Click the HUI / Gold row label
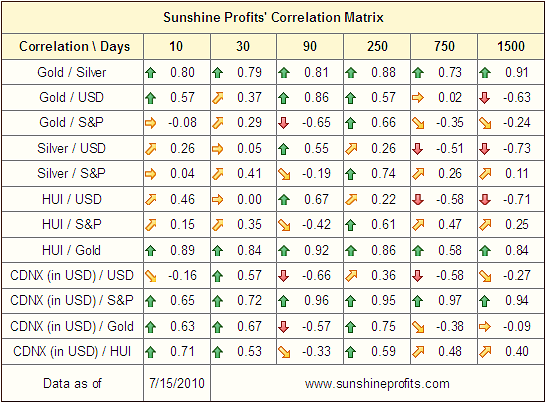 coord(72,250)
